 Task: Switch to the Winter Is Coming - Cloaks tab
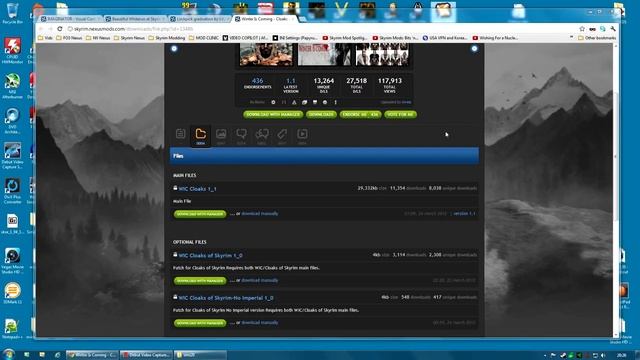coord(264,19)
